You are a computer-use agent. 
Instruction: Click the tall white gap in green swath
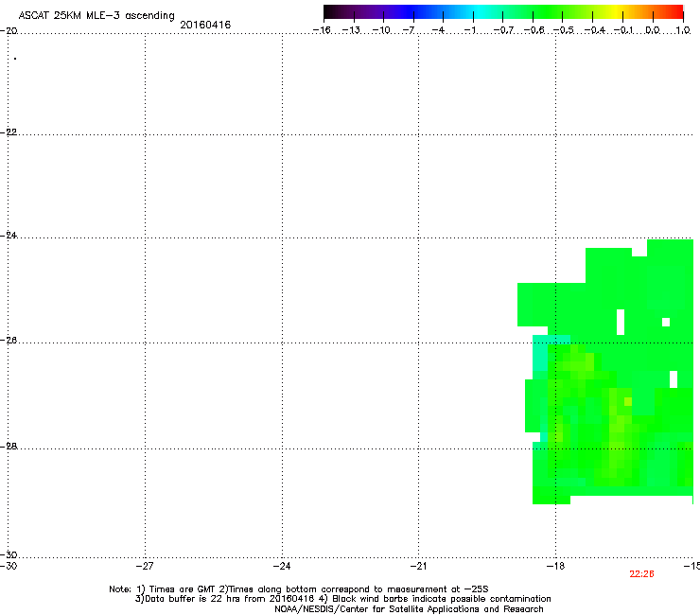click(x=621, y=322)
